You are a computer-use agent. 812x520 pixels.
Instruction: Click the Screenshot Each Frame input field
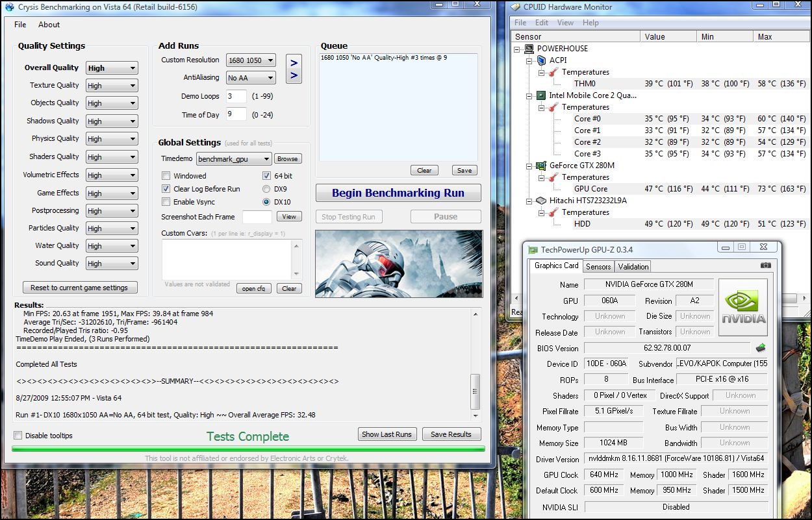pyautogui.click(x=257, y=217)
